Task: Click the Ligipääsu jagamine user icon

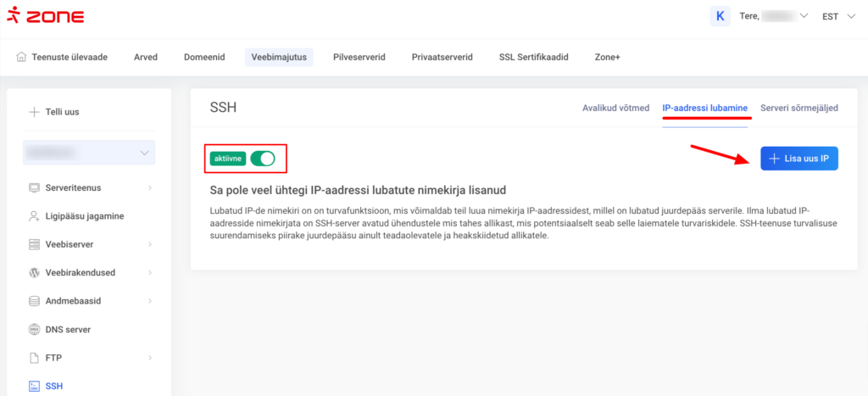Action: [x=34, y=216]
